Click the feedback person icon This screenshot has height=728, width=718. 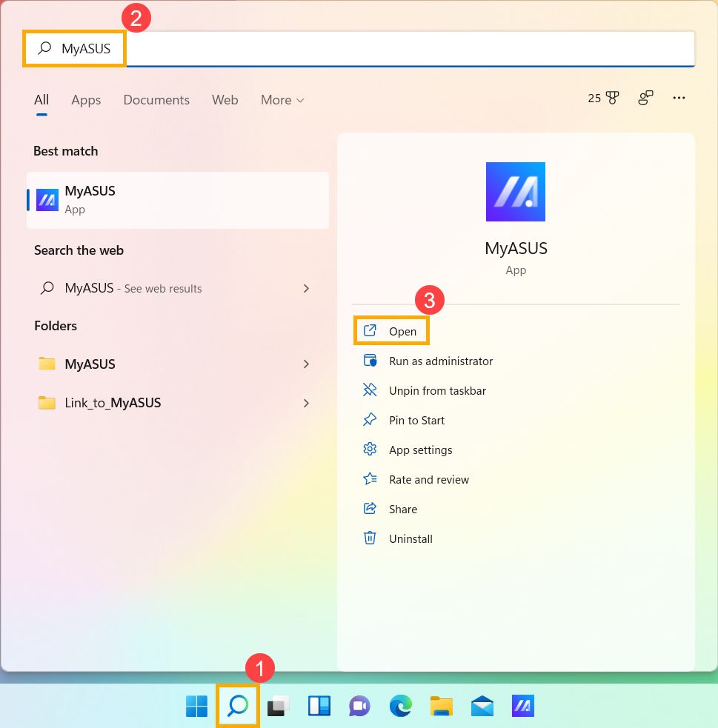[645, 98]
